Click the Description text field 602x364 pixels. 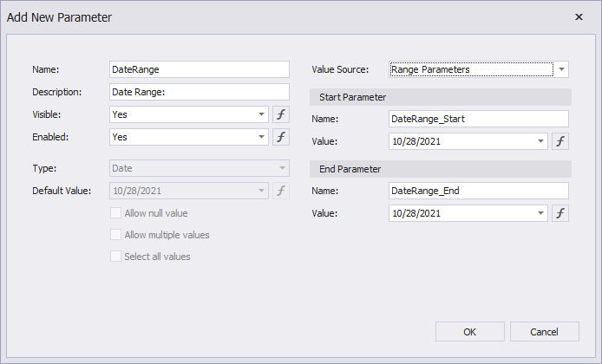pos(199,92)
